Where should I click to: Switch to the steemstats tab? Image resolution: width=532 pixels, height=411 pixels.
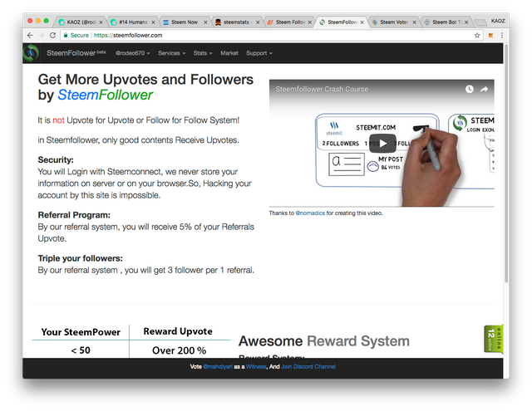click(x=236, y=22)
